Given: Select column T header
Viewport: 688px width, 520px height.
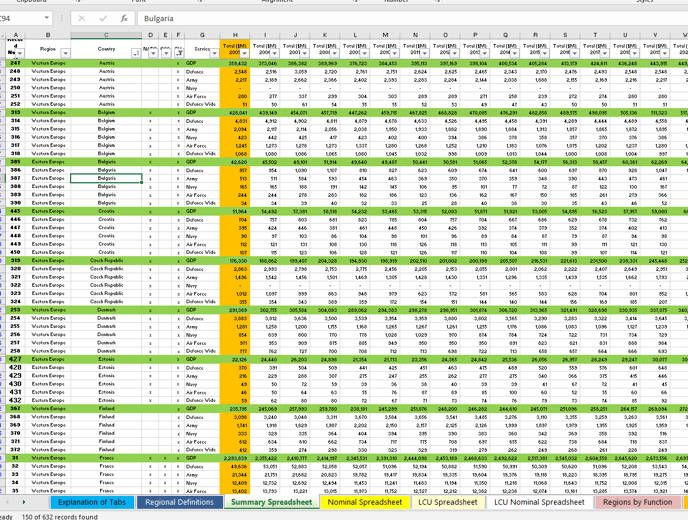Looking at the screenshot, I should pyautogui.click(x=595, y=35).
